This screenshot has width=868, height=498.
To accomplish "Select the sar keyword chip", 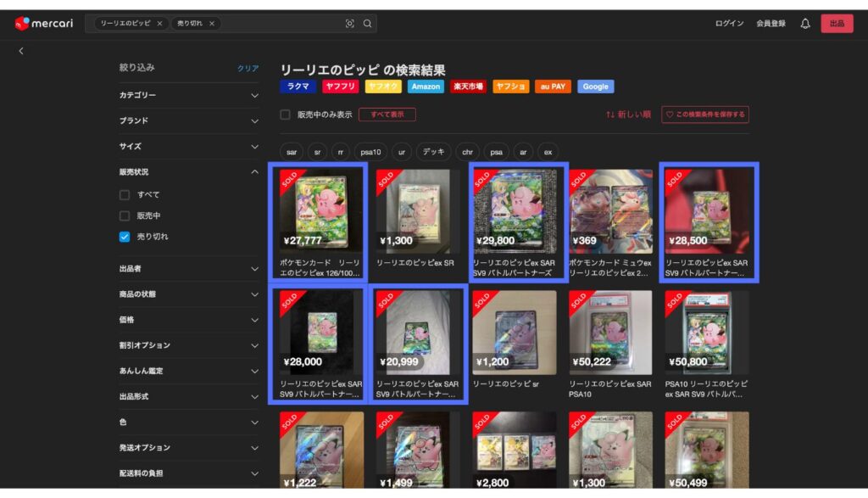I will [x=292, y=152].
